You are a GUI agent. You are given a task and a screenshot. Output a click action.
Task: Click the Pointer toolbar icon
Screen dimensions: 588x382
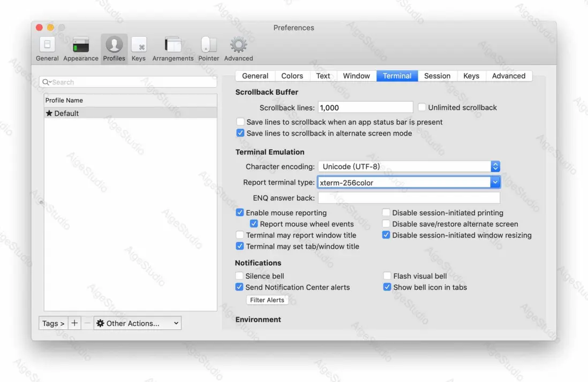pyautogui.click(x=208, y=48)
